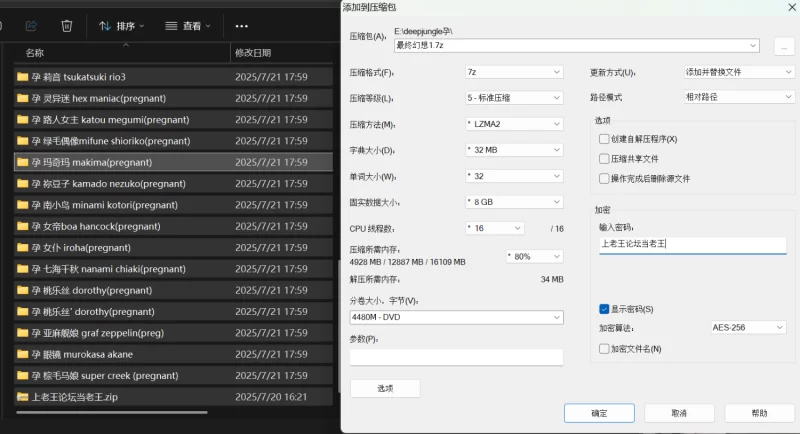Click date 2025/7/20 16:21 of zip file
The width and height of the screenshot is (800, 434).
click(x=271, y=397)
